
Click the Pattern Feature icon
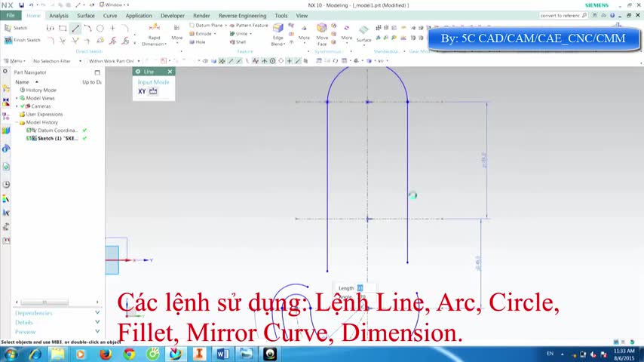coord(232,26)
